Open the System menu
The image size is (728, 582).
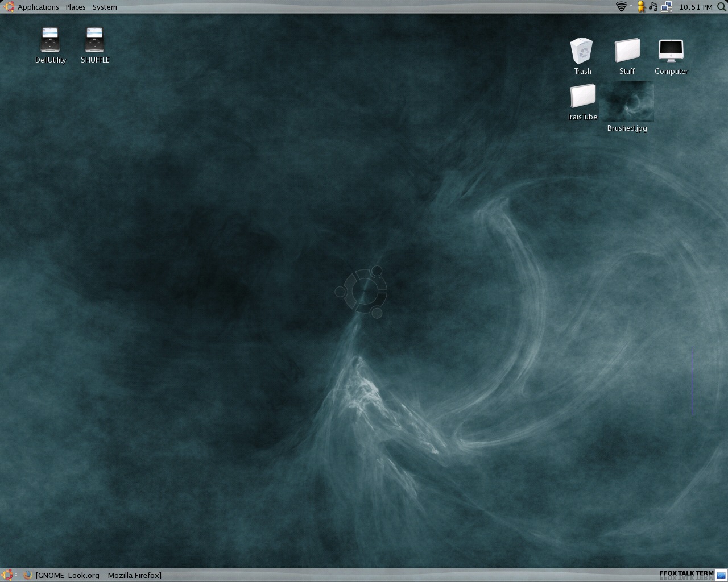pyautogui.click(x=105, y=7)
